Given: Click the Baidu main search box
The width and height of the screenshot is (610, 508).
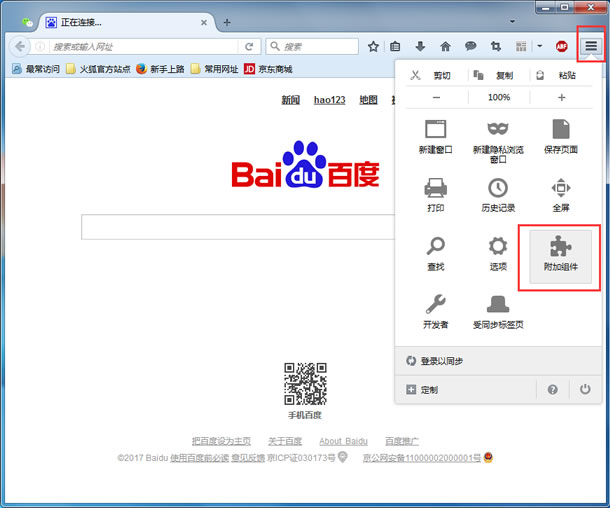Looking at the screenshot, I should tap(238, 227).
